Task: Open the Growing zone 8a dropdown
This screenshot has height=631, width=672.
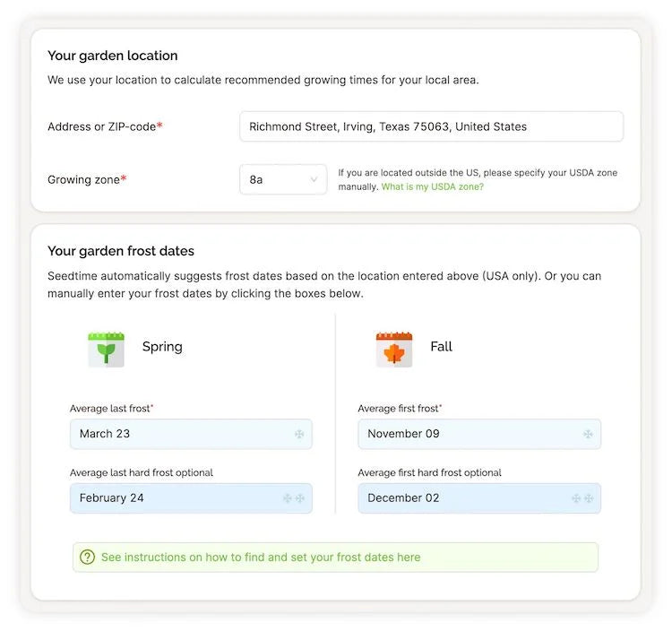Action: (x=283, y=179)
